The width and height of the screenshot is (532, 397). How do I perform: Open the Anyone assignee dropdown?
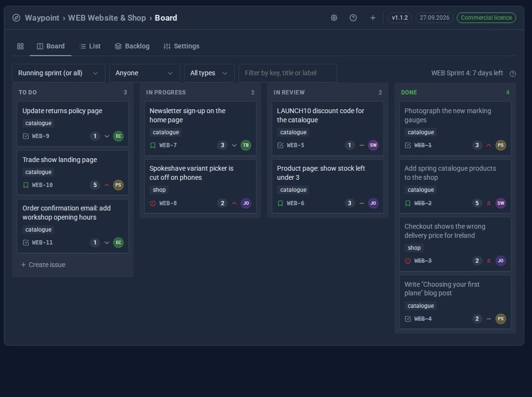145,73
